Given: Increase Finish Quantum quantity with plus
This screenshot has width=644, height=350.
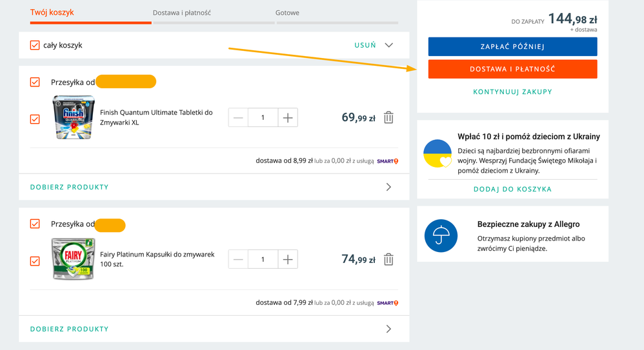Looking at the screenshot, I should 288,118.
